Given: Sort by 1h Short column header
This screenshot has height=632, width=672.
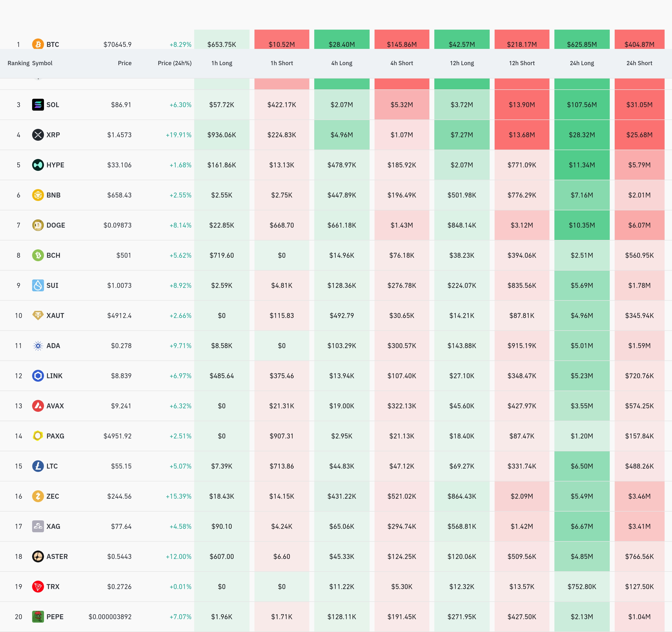Looking at the screenshot, I should point(282,63).
